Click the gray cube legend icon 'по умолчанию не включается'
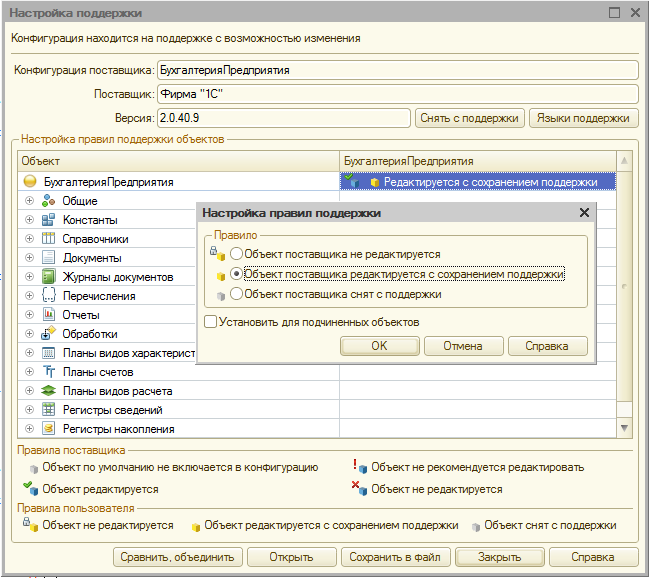Viewport: 650px width, 578px height. (x=34, y=469)
